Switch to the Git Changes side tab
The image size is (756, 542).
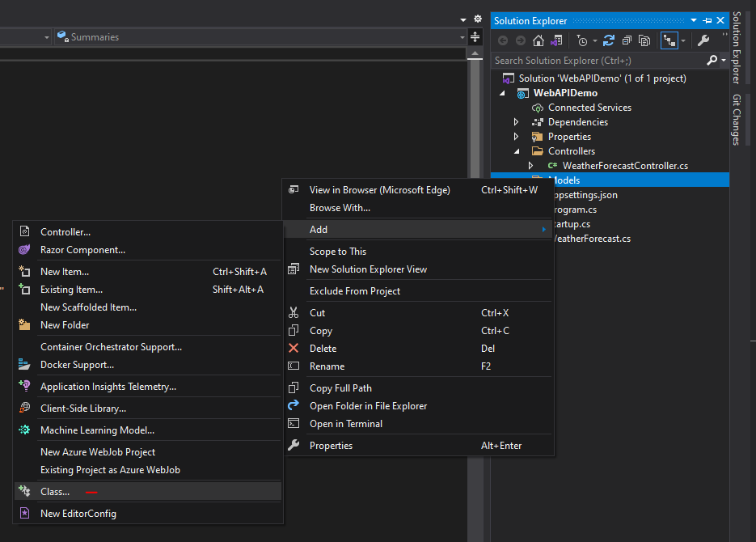pos(737,120)
